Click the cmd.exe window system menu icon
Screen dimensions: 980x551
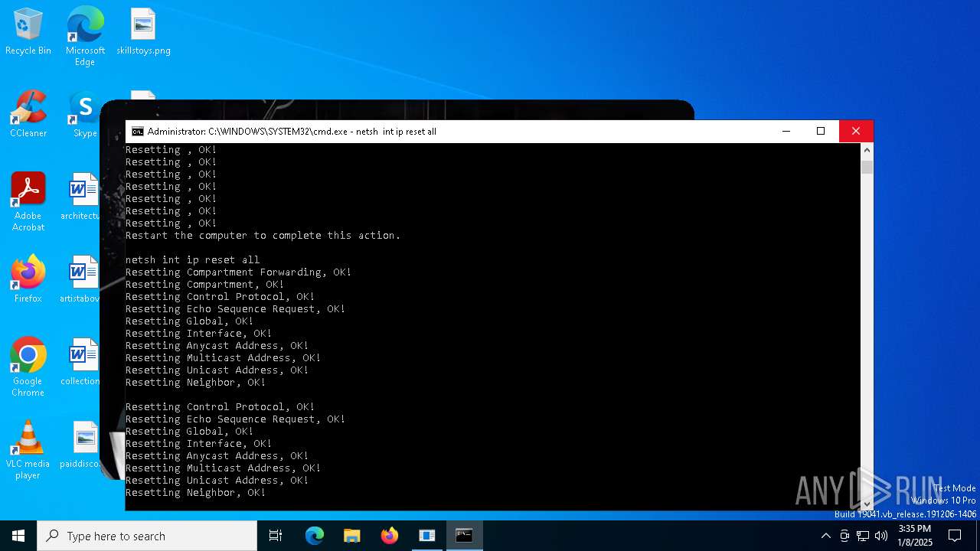pyautogui.click(x=138, y=132)
